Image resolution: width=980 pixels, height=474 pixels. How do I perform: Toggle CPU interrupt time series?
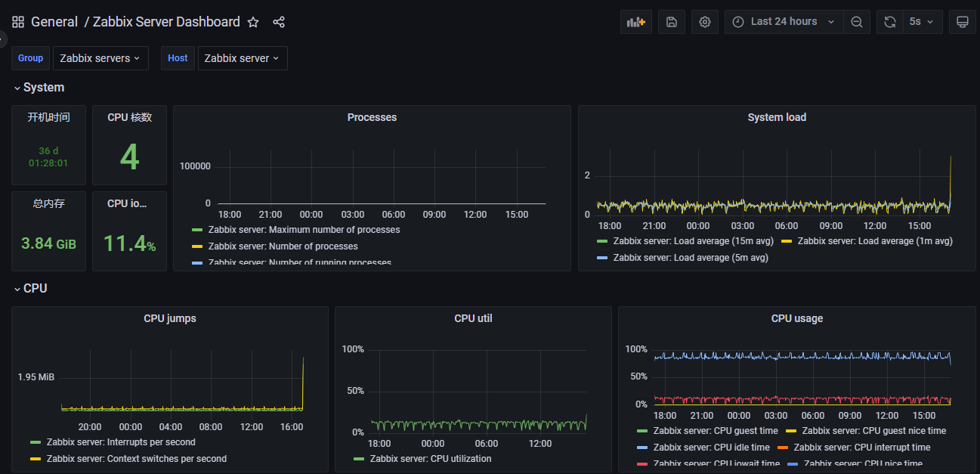pyautogui.click(x=862, y=448)
